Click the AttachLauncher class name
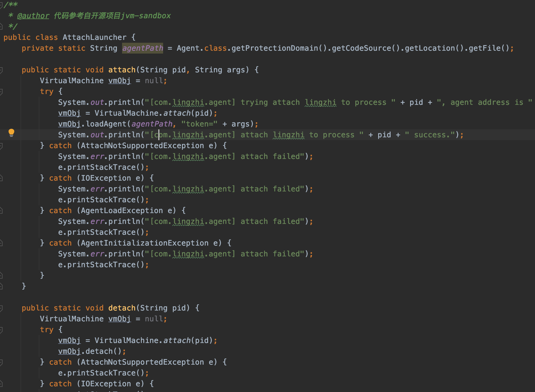 [94, 37]
